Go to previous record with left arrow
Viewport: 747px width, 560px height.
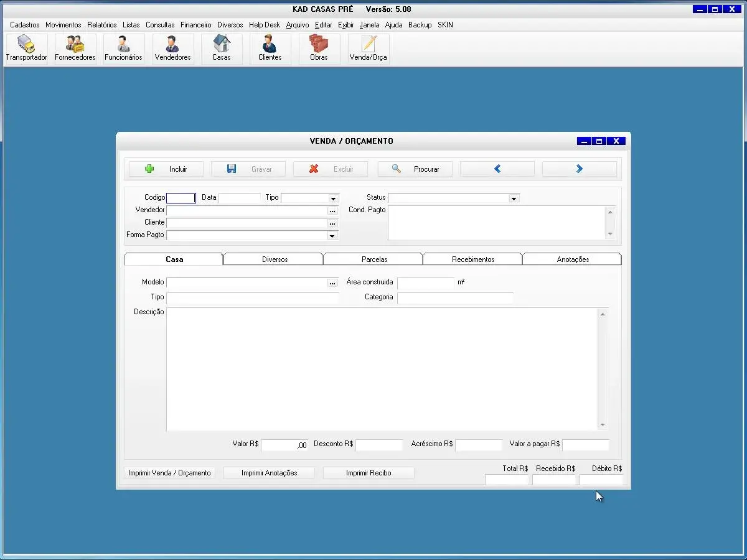(x=497, y=169)
